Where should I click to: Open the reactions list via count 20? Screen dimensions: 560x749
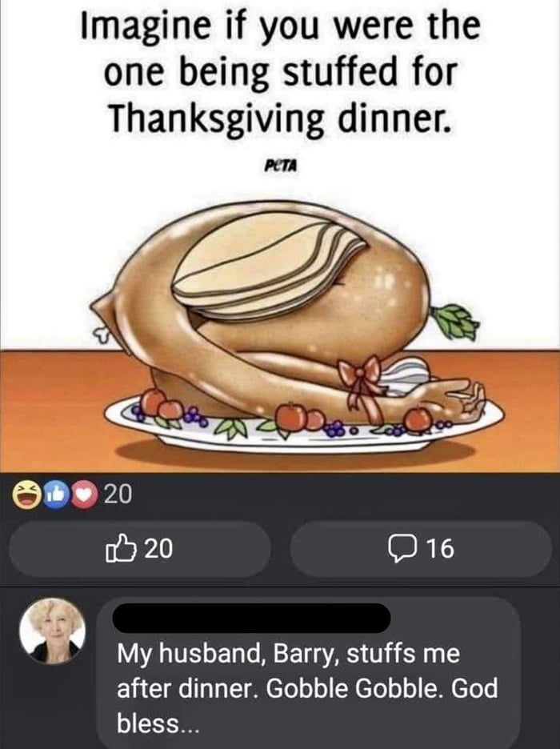pyautogui.click(x=118, y=495)
